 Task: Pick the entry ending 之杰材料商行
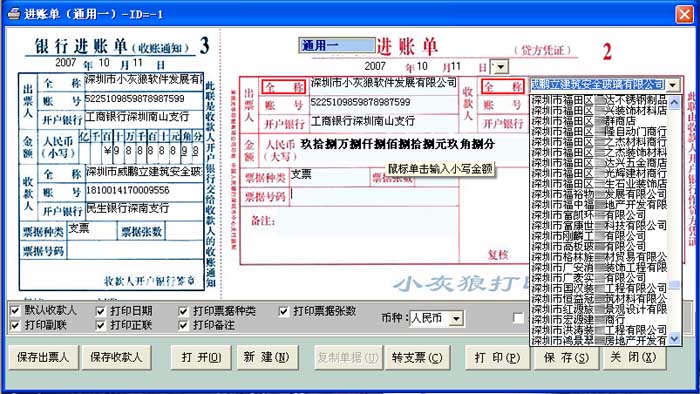point(599,141)
